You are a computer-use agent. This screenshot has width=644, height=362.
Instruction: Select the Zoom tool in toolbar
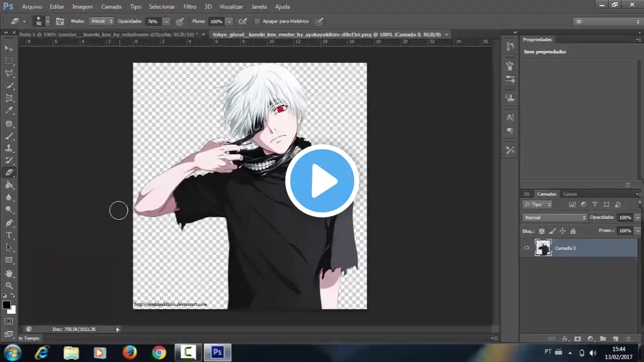coord(9,286)
